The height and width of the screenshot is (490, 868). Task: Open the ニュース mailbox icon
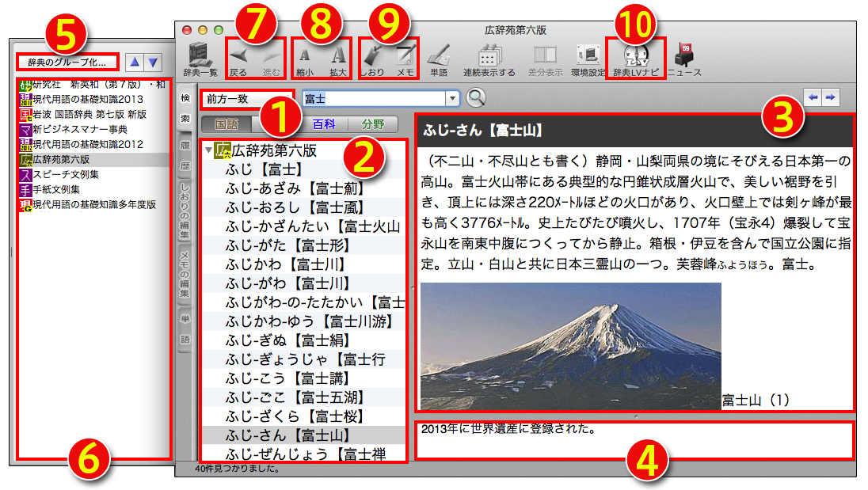point(684,58)
